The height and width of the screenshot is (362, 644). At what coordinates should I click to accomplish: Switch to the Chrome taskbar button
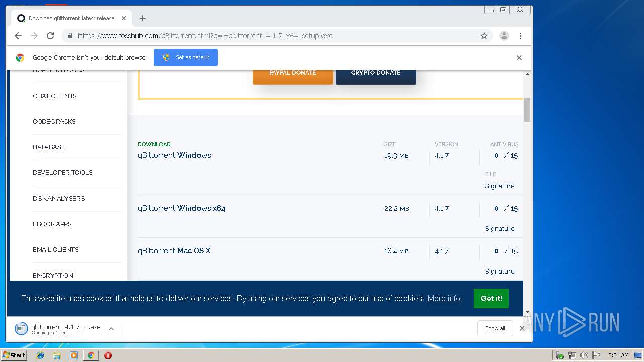pyautogui.click(x=91, y=355)
